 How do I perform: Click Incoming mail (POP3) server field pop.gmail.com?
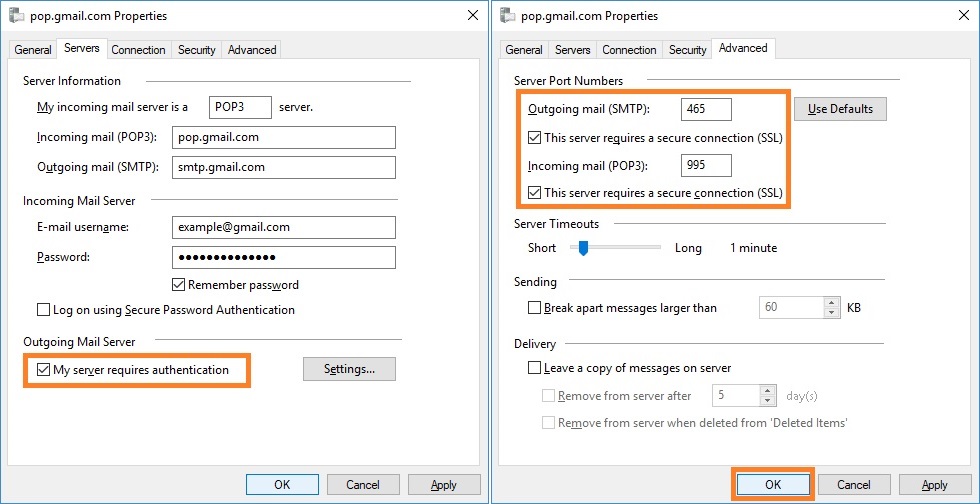(x=284, y=138)
